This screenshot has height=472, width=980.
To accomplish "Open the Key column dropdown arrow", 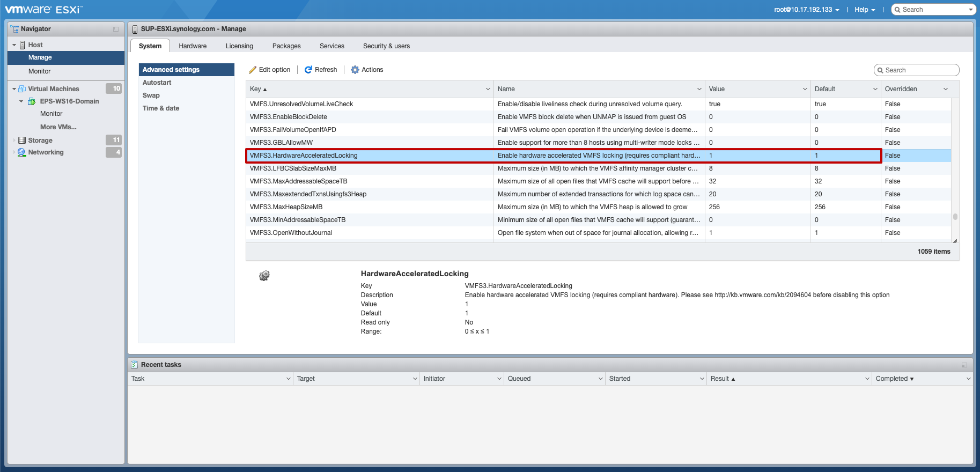I will point(488,89).
